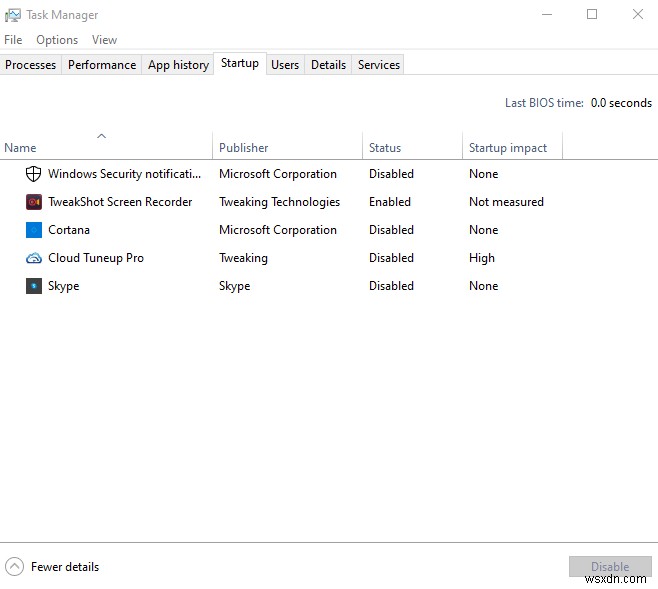
Task: Select Windows Security notificati... row name
Action: pyautogui.click(x=125, y=174)
